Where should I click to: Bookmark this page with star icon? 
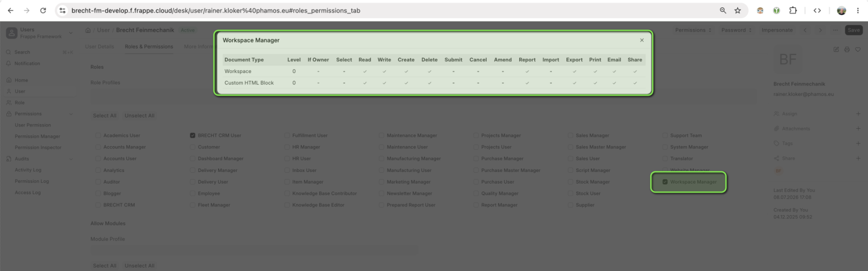click(737, 10)
